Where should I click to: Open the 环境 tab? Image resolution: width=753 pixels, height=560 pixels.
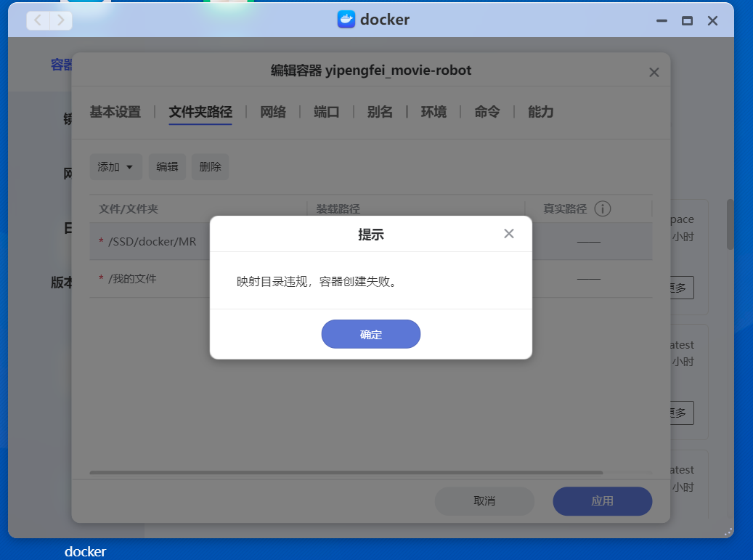tap(434, 112)
